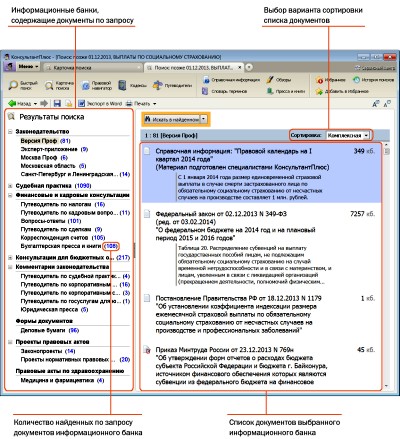The height and width of the screenshot is (439, 400).
Task: Click the application icon left of Меню
Action: click(x=10, y=67)
